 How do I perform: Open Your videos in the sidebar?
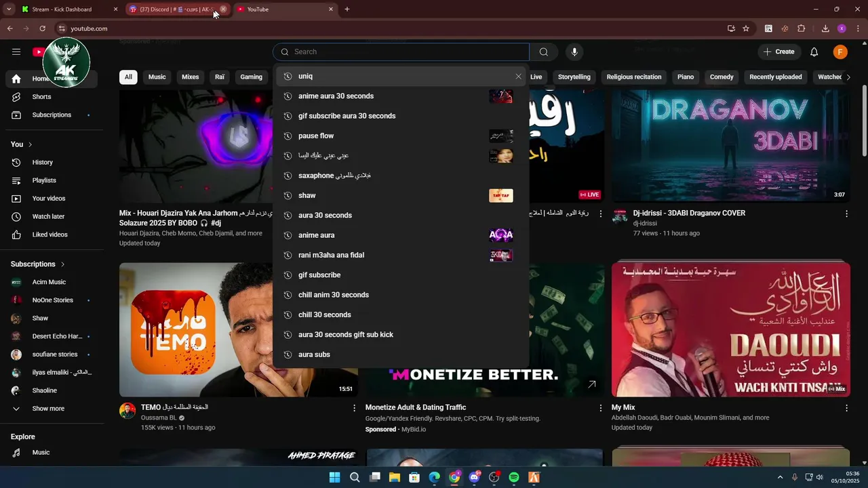point(52,199)
